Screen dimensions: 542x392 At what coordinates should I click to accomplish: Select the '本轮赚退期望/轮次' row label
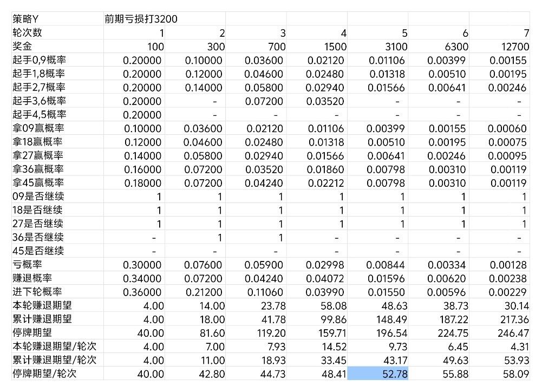point(55,347)
